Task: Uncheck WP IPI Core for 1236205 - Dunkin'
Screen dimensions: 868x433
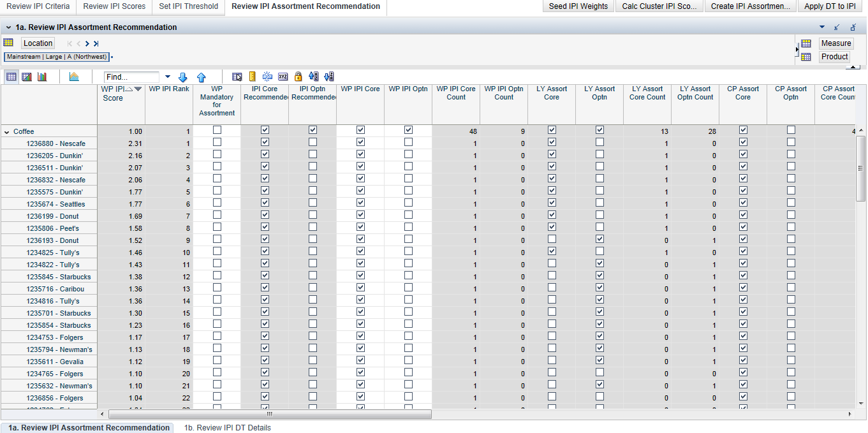Action: coord(360,154)
